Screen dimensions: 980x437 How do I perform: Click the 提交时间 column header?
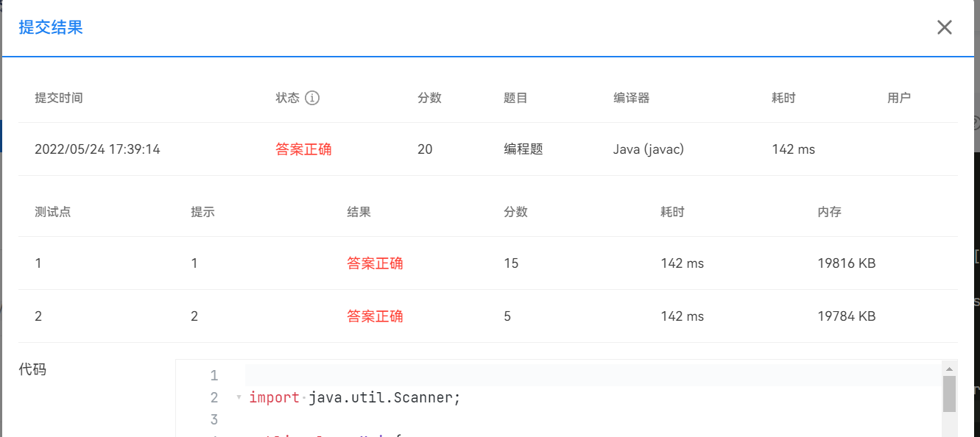tap(59, 98)
